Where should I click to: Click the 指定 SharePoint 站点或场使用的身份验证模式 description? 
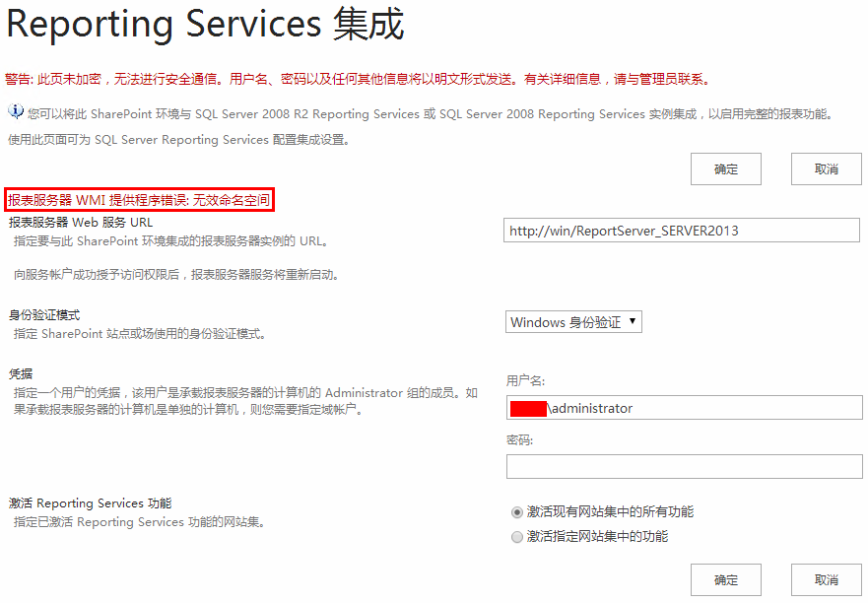140,334
